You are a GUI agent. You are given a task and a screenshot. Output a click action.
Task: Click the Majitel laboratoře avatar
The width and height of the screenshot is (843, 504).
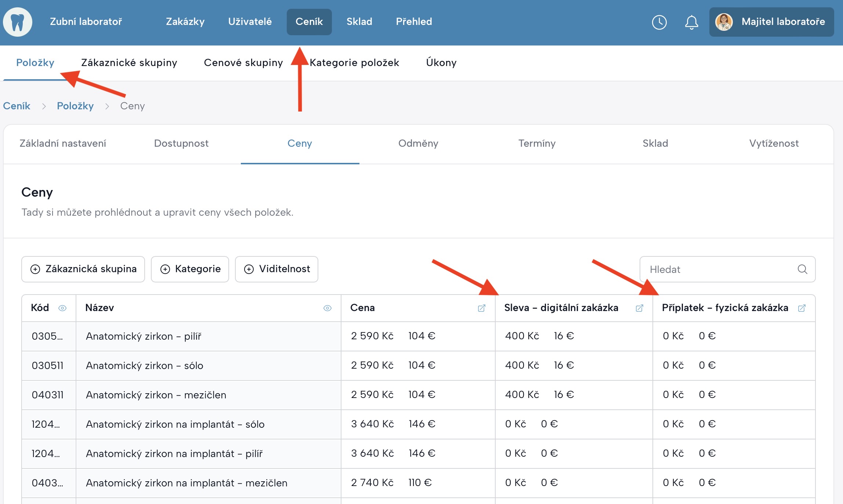pyautogui.click(x=724, y=22)
